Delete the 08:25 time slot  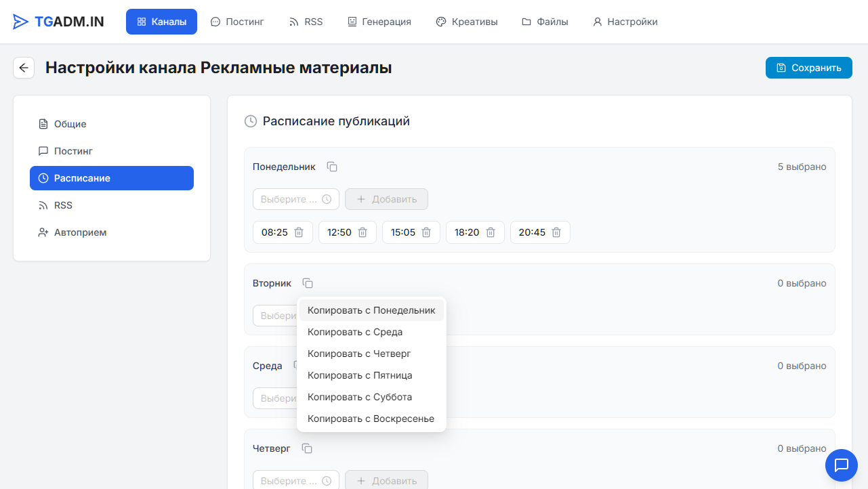[299, 232]
